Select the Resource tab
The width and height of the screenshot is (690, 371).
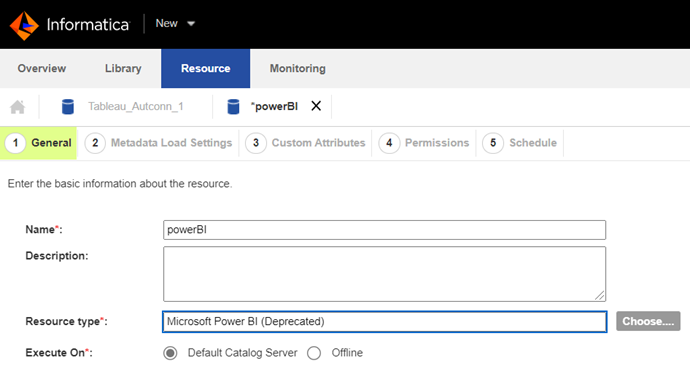click(206, 69)
